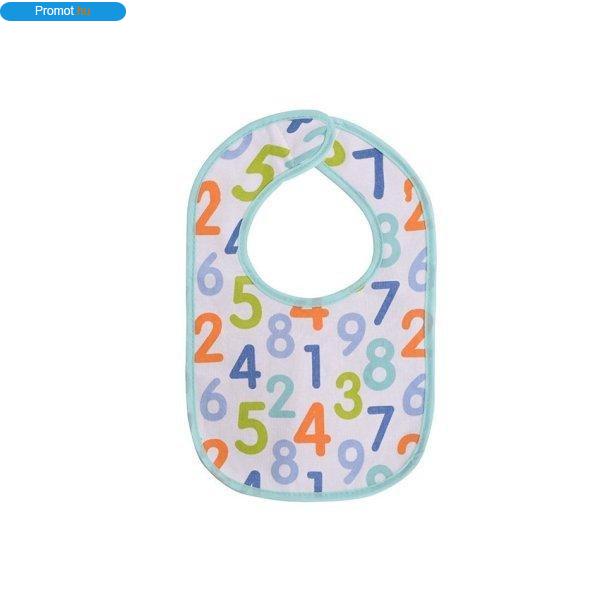
Task: Select the large orange 4 near bib bottom
Action: [312, 429]
